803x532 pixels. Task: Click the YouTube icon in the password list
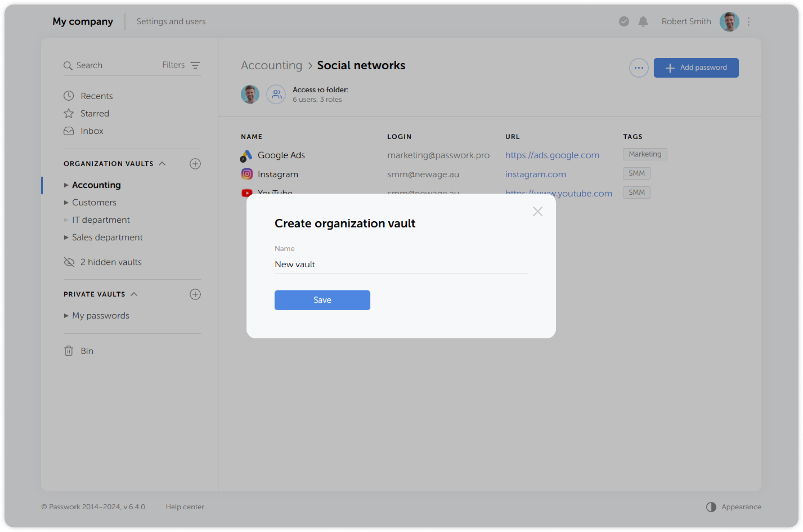pos(246,193)
